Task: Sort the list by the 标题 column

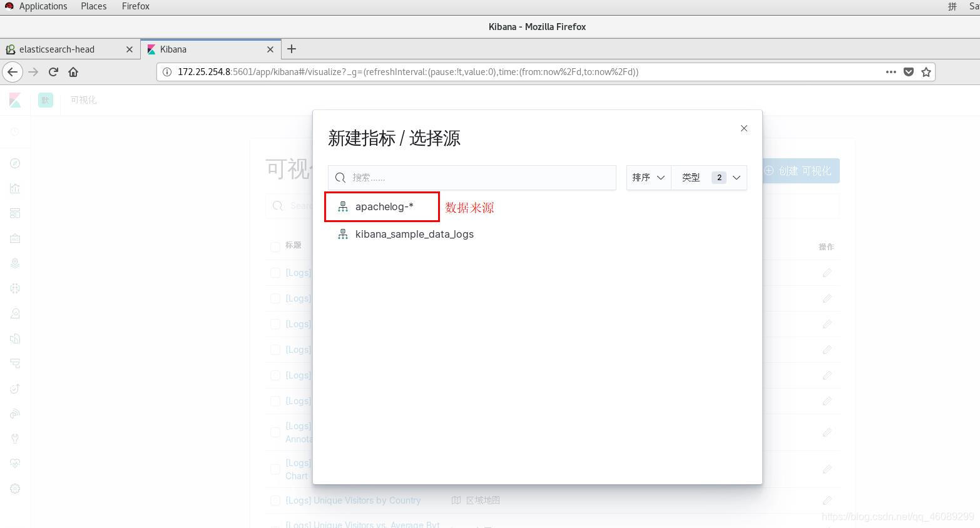Action: coord(293,245)
